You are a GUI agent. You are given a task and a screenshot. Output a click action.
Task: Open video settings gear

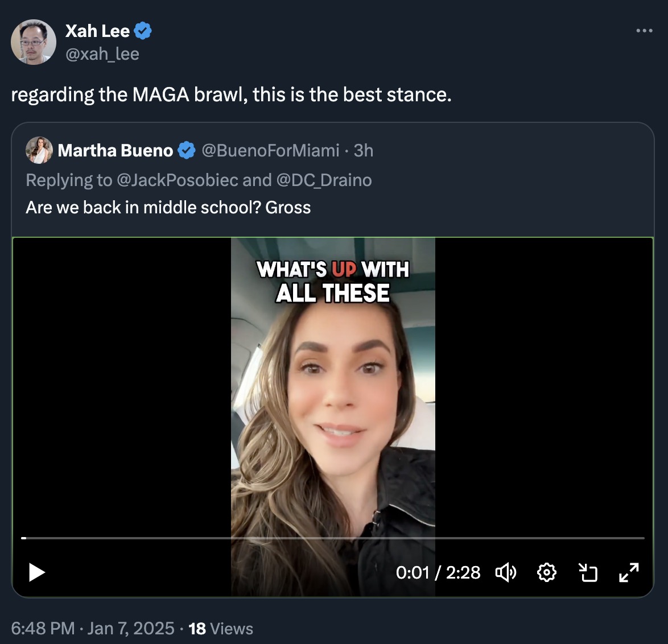coord(547,572)
